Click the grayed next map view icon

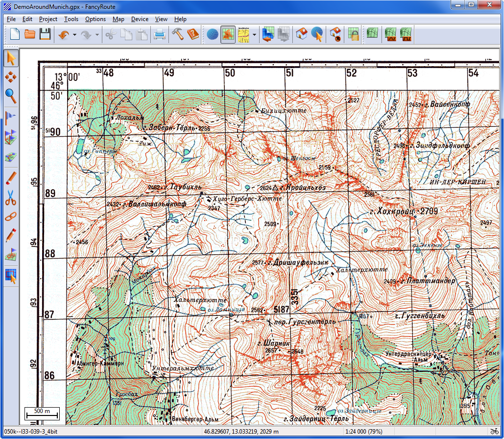[x=284, y=34]
